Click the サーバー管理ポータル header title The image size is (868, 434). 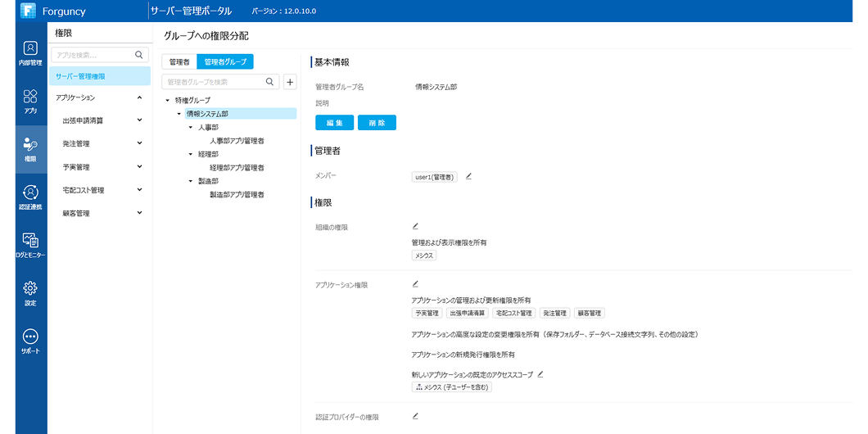click(191, 11)
